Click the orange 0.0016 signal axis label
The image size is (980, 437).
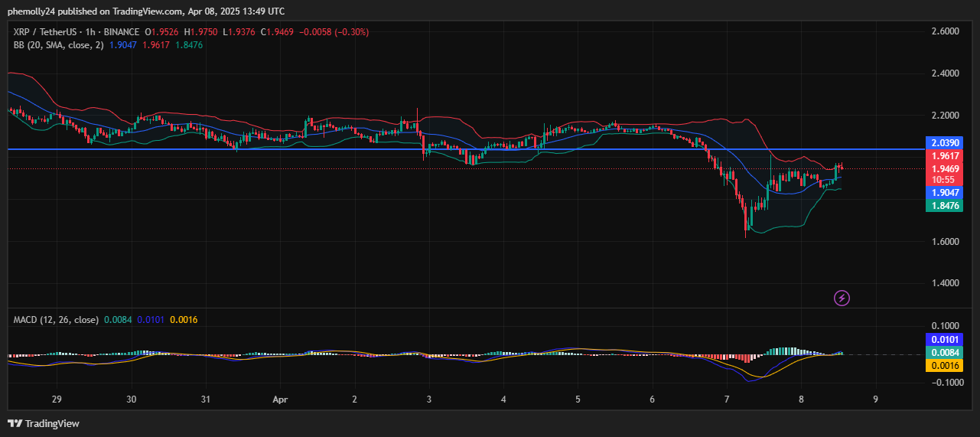pos(946,366)
